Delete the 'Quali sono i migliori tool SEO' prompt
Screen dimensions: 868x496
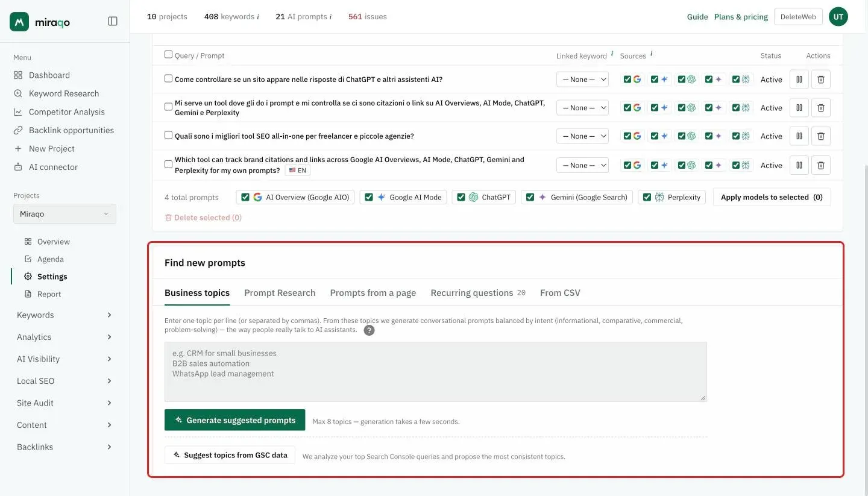point(820,136)
